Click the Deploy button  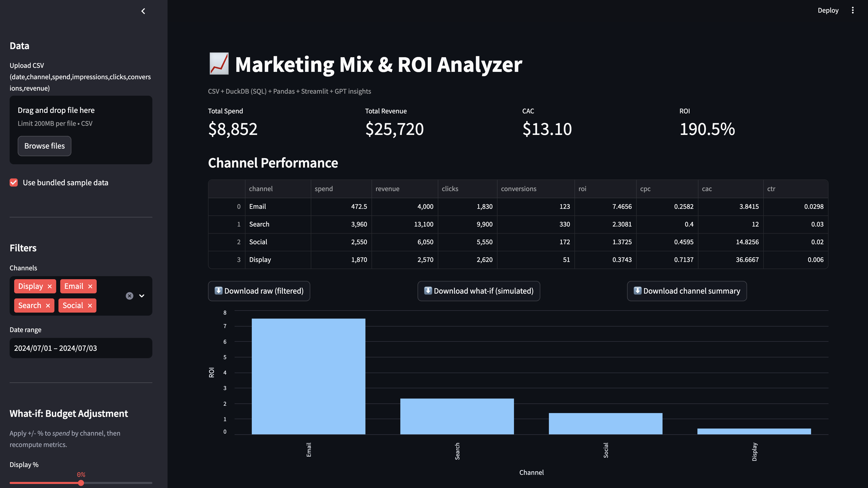[828, 10]
